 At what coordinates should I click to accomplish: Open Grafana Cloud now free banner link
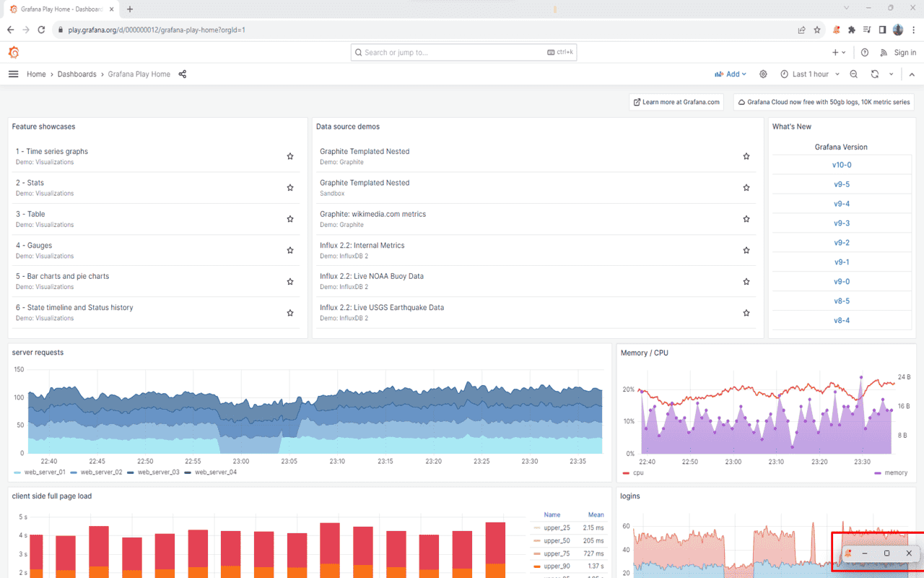click(x=824, y=102)
